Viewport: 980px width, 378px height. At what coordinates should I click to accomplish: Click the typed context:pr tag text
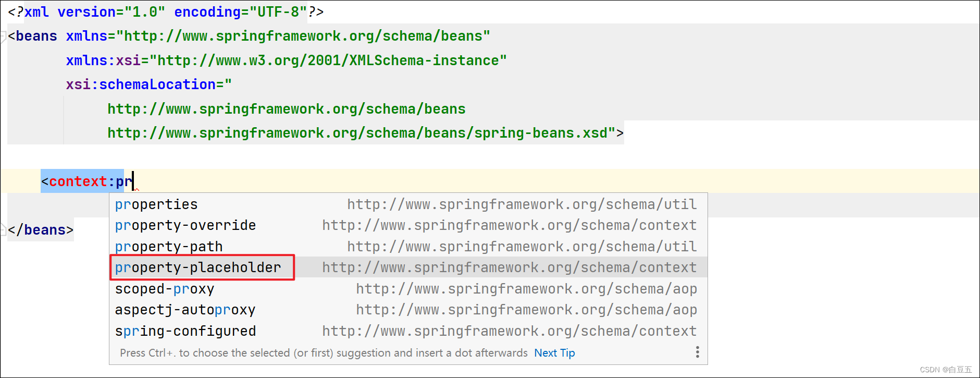pos(86,181)
